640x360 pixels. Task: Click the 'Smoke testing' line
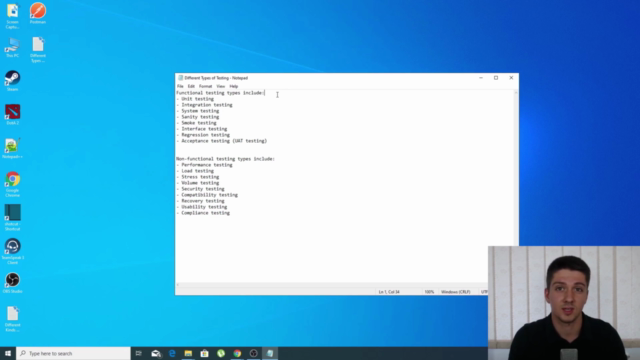pyautogui.click(x=196, y=123)
